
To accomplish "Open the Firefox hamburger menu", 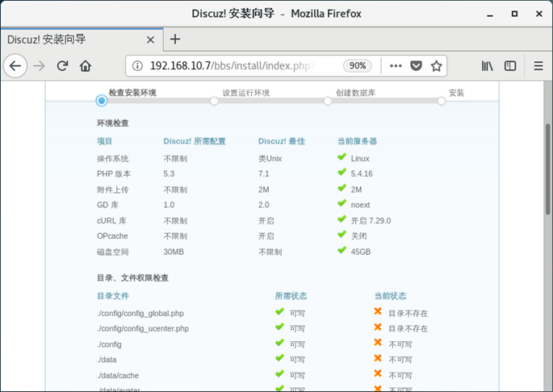I will (538, 65).
